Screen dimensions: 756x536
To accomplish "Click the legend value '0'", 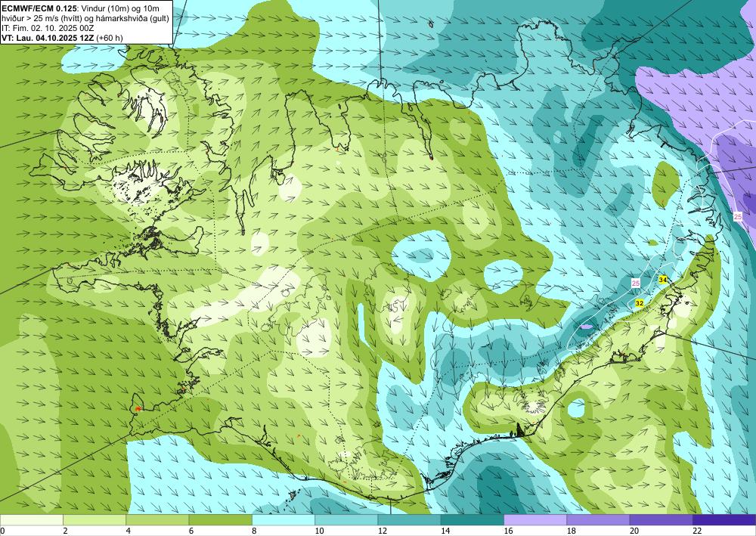I will (x=2, y=531).
